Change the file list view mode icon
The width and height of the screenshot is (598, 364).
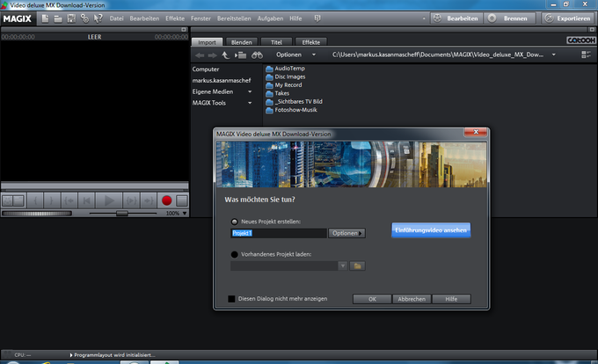[586, 55]
